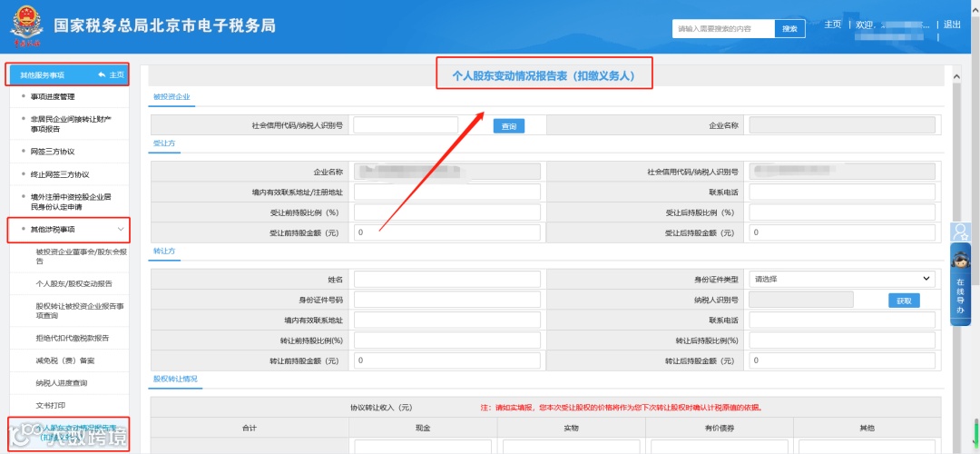980x454 pixels.
Task: Open 事项进度管理 in sidebar
Action: tap(54, 97)
